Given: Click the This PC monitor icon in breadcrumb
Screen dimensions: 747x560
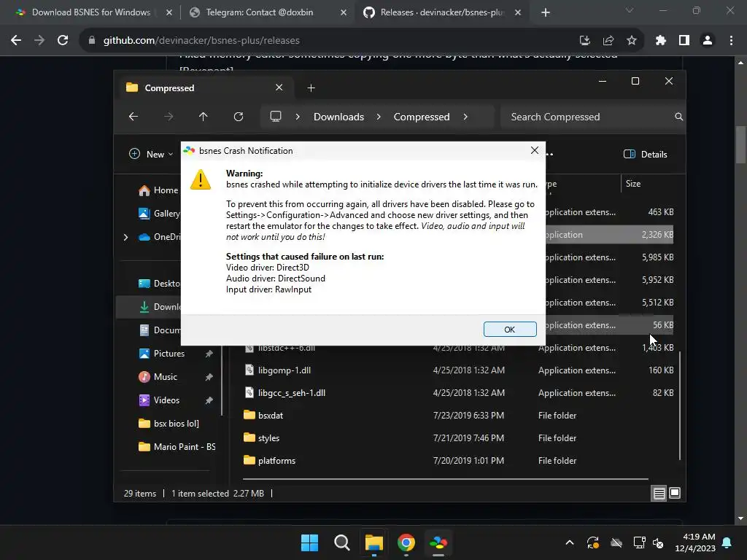Looking at the screenshot, I should 275,117.
